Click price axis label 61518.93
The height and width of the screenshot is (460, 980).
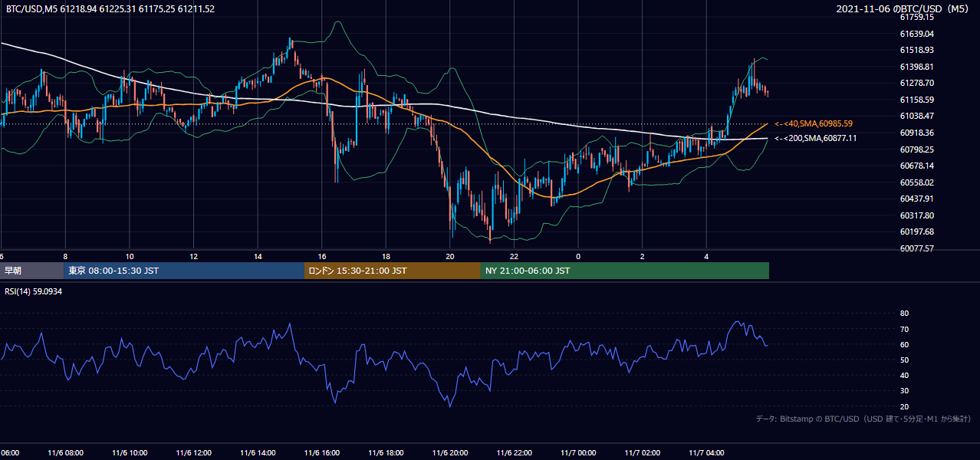tap(916, 50)
